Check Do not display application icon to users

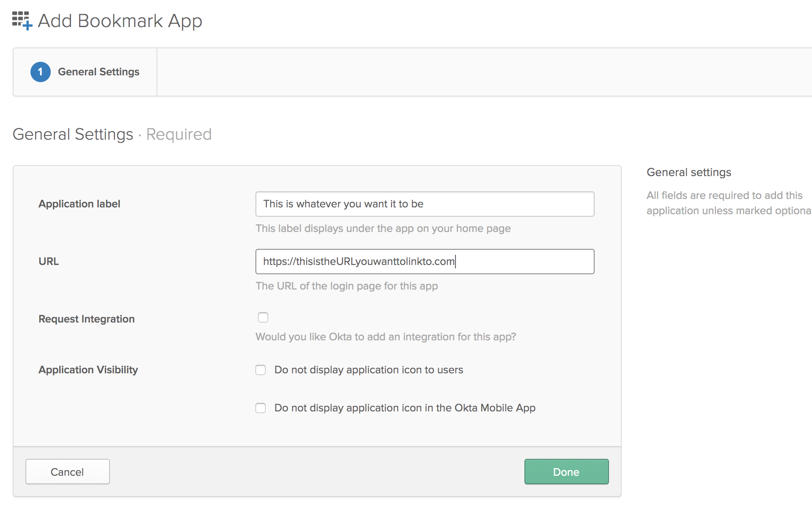point(261,370)
